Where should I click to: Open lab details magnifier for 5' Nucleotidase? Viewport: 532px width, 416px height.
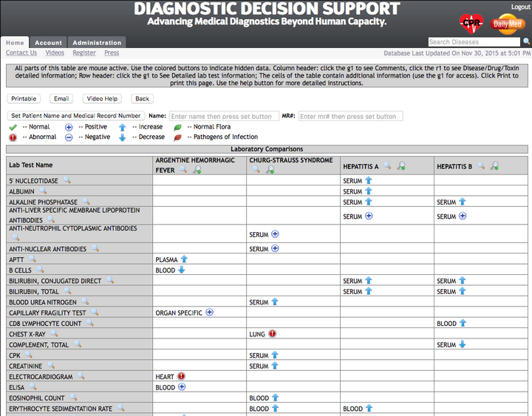(x=66, y=180)
